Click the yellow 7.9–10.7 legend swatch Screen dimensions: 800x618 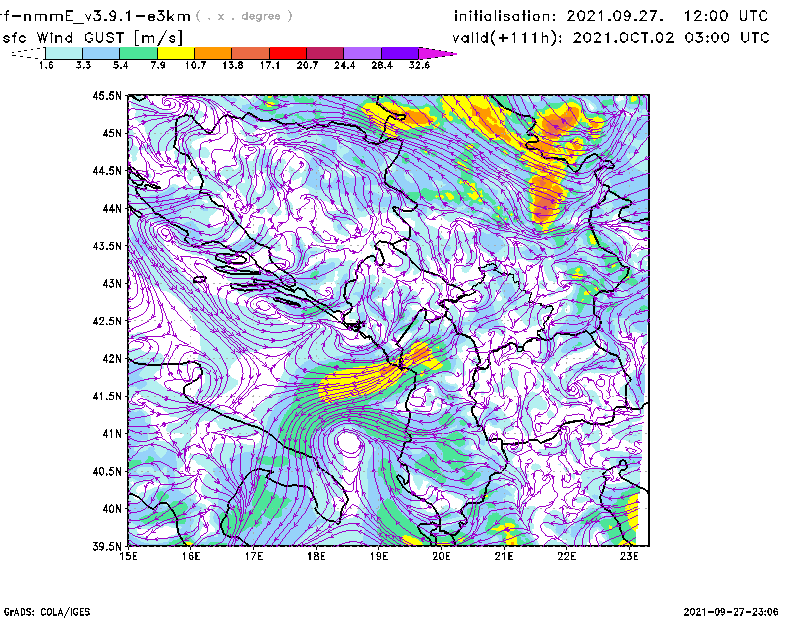(176, 53)
